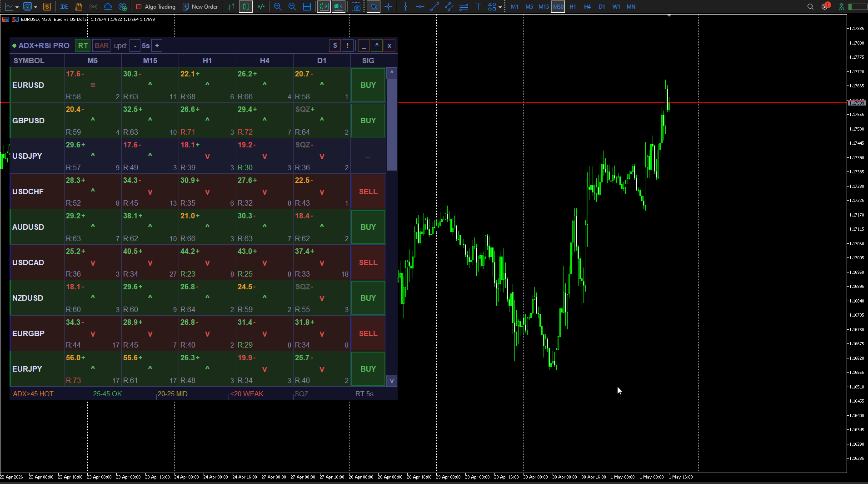Viewport: 868px width, 484px height.
Task: Enable RT mode in ADX+RSI panel
Action: point(83,45)
